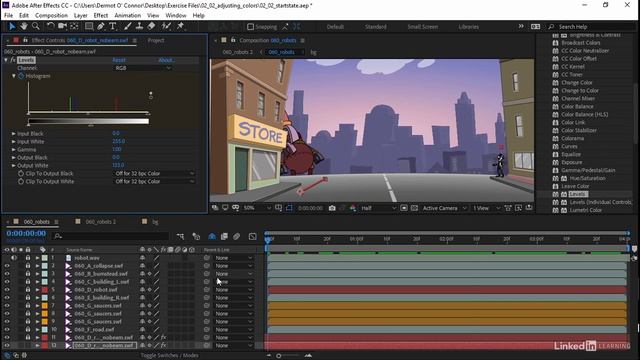This screenshot has height=360, width=640.
Task: Toggle Histogram stopwatch keyframe icon
Action: [x=21, y=76]
